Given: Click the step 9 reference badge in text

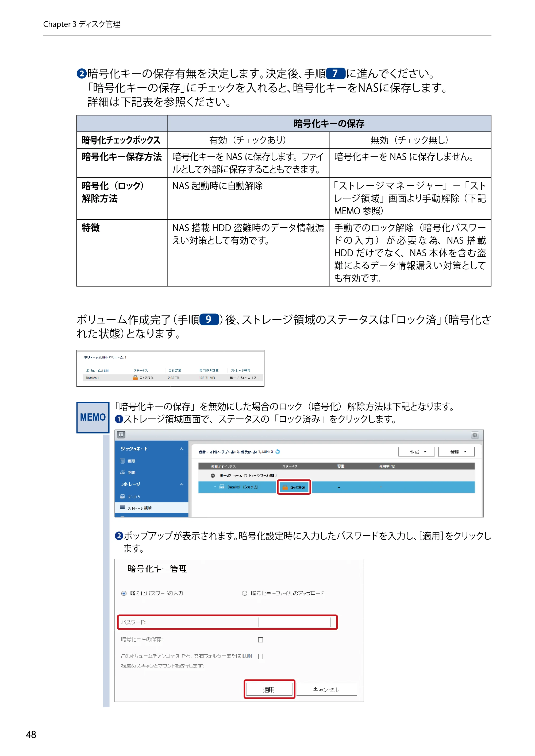Looking at the screenshot, I should 209,319.
